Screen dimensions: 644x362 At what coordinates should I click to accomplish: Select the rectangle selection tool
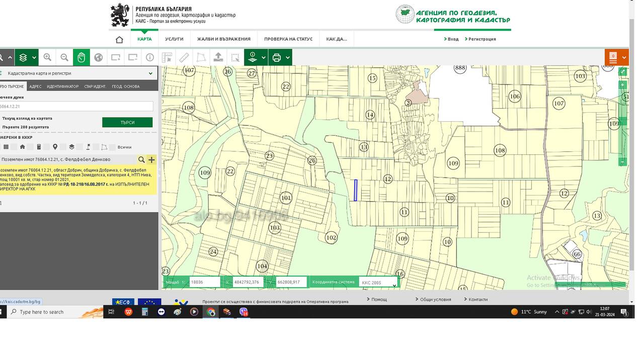click(235, 57)
